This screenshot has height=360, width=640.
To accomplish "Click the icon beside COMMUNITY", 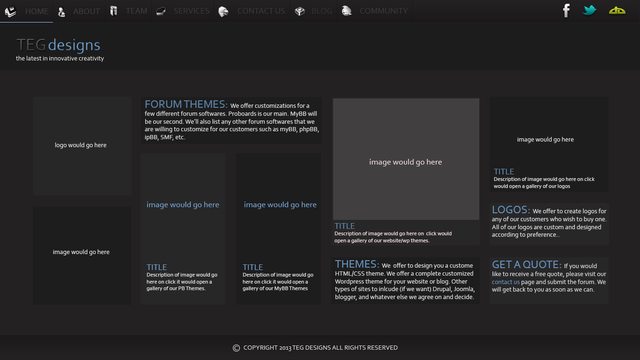I will point(347,11).
